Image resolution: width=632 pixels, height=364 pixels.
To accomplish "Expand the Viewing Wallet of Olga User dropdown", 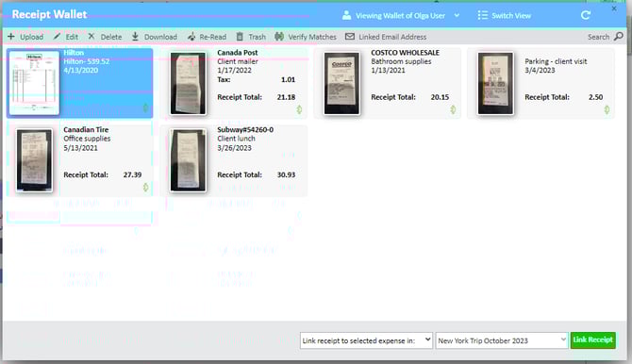I will tap(457, 15).
